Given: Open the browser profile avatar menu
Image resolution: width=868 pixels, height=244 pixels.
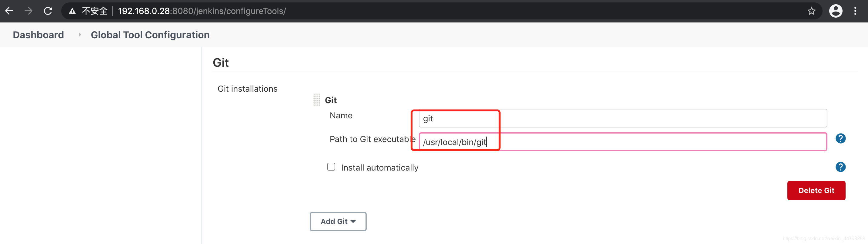Looking at the screenshot, I should [x=836, y=11].
